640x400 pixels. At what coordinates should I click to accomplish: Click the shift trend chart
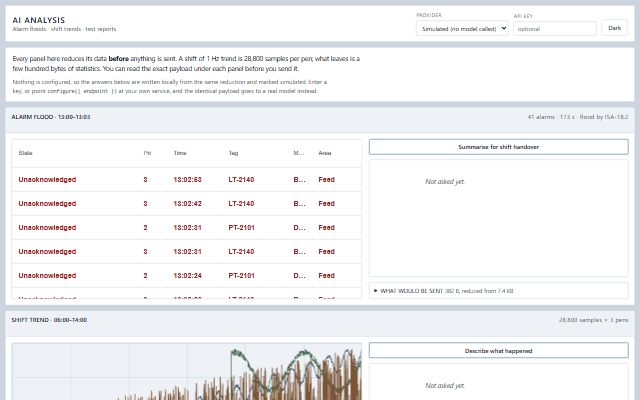(x=187, y=371)
